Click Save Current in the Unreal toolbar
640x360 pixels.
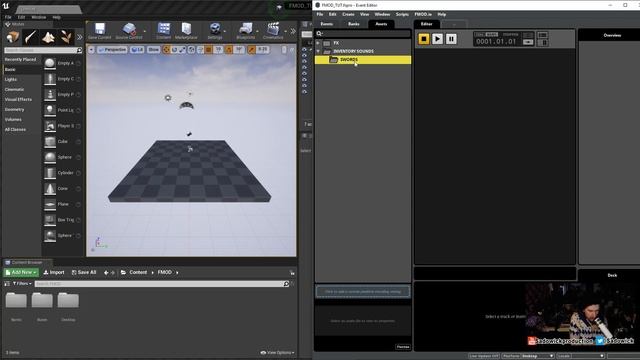click(x=100, y=31)
